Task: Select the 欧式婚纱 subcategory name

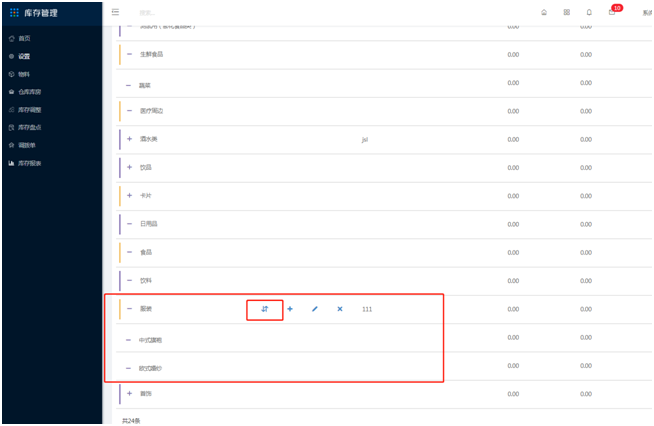Action: [x=150, y=368]
